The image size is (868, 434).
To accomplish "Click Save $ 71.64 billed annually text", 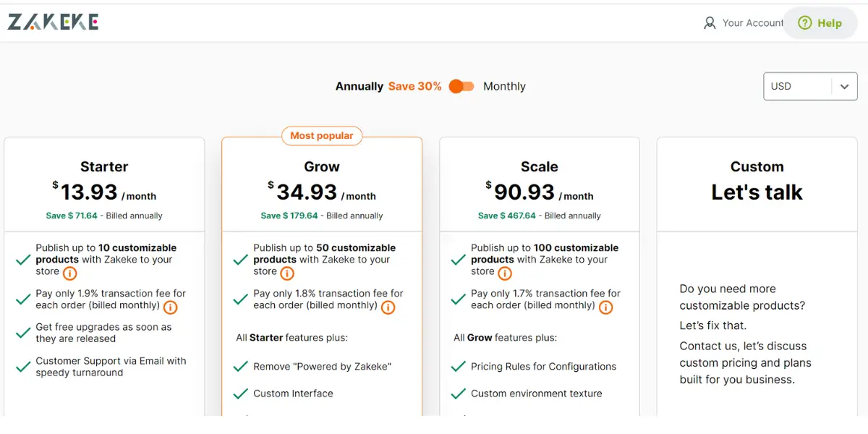I will (104, 216).
